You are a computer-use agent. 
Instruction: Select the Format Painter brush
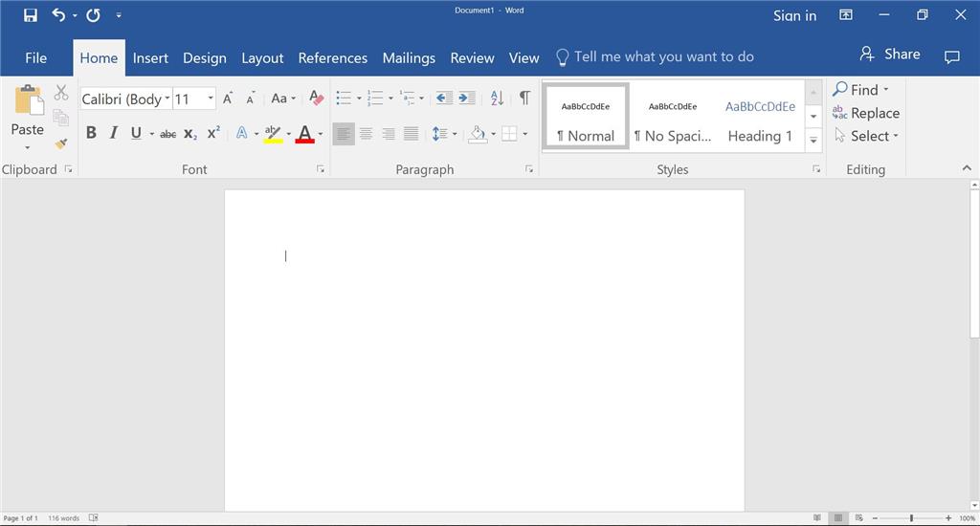(60, 143)
